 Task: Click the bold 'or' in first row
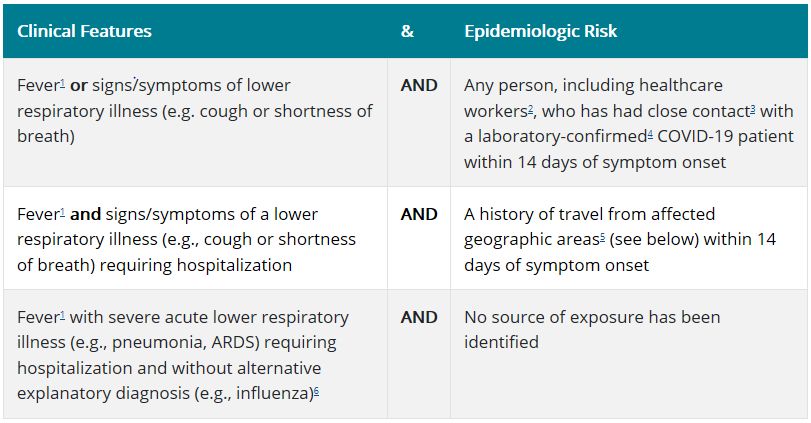[x=79, y=86]
